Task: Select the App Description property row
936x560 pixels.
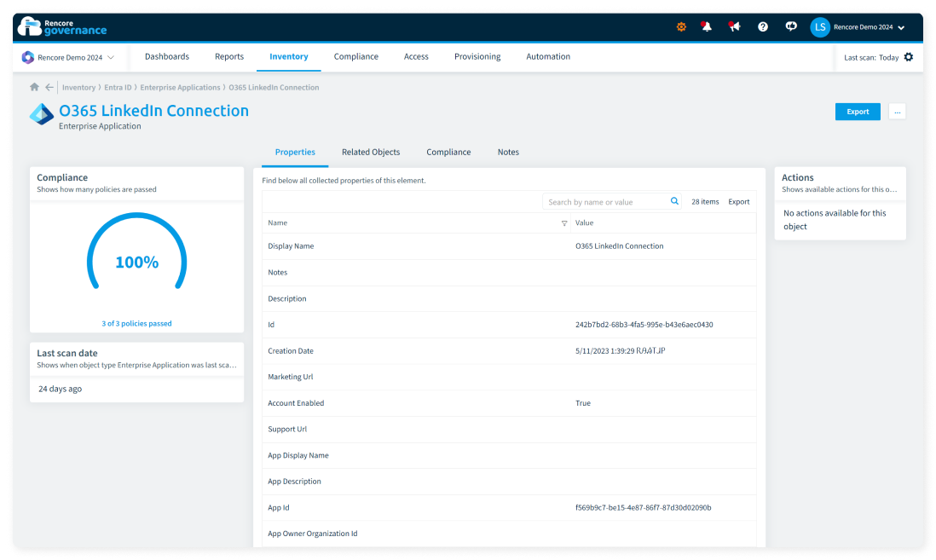Action: [x=509, y=482]
